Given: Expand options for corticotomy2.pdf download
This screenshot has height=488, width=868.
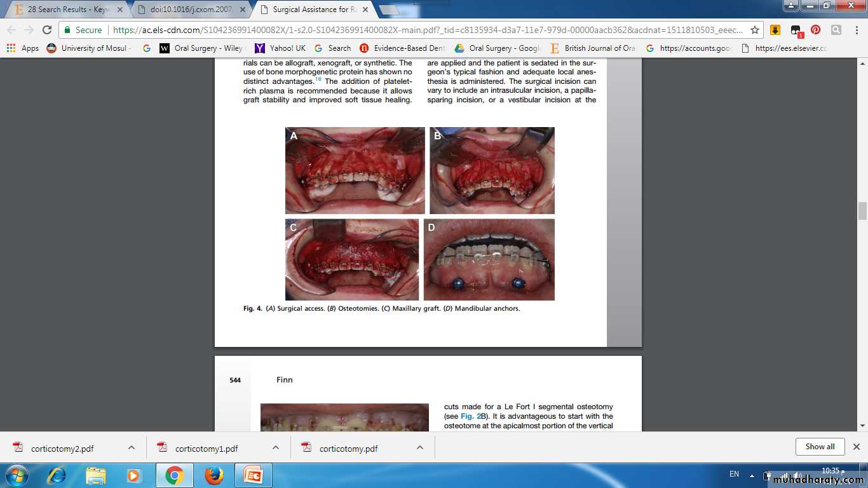Looking at the screenshot, I should 132,447.
